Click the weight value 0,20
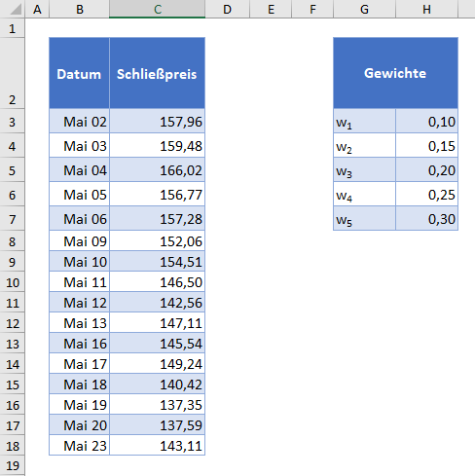475x476 pixels. (426, 169)
